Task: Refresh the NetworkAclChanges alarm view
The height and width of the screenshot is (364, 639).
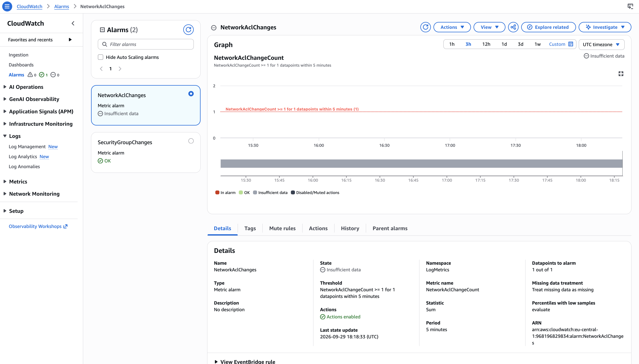Action: pos(426,27)
